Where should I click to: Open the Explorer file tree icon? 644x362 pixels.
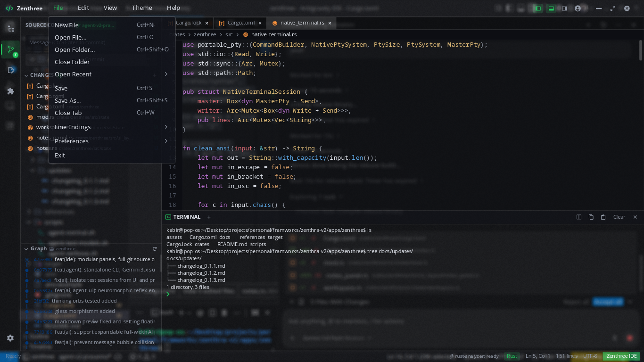(10, 28)
